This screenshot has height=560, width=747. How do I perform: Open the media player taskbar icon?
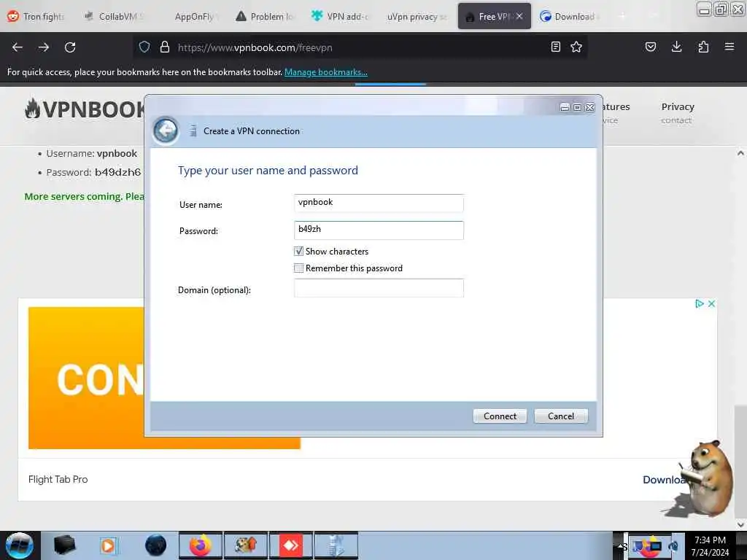point(108,545)
